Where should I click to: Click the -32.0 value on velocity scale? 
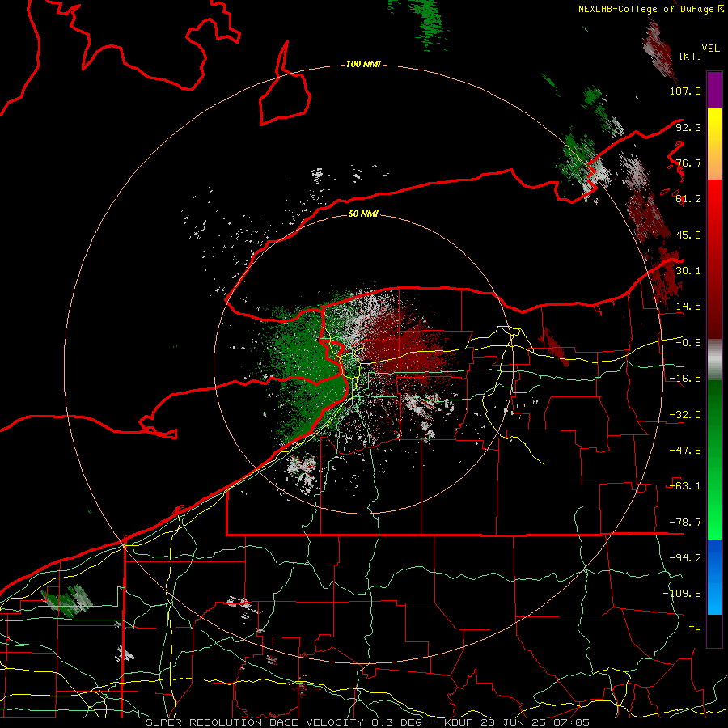pos(685,415)
